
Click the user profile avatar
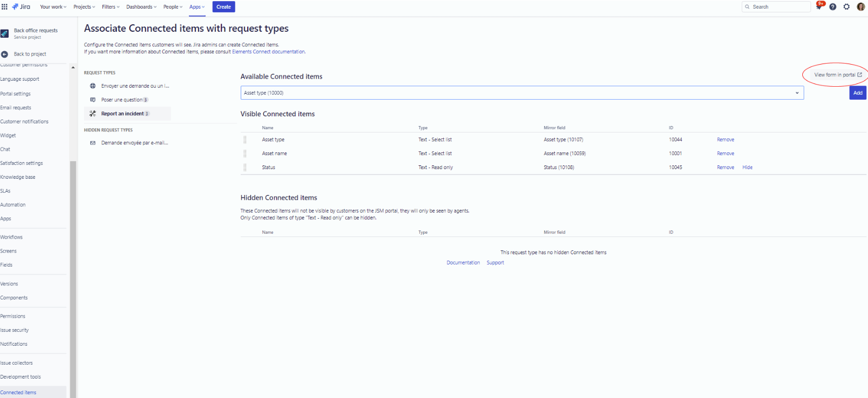pyautogui.click(x=860, y=7)
